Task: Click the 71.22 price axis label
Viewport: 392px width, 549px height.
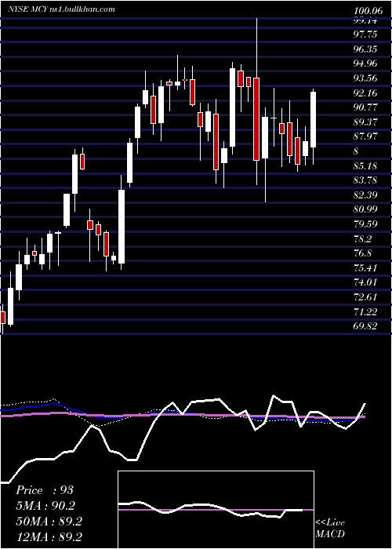Action: 366,312
